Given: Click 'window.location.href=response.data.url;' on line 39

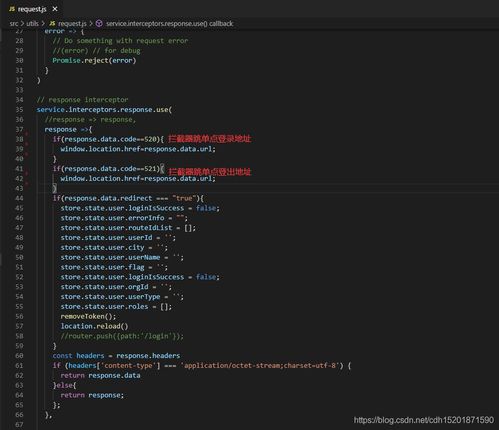Looking at the screenshot, I should pyautogui.click(x=138, y=149).
